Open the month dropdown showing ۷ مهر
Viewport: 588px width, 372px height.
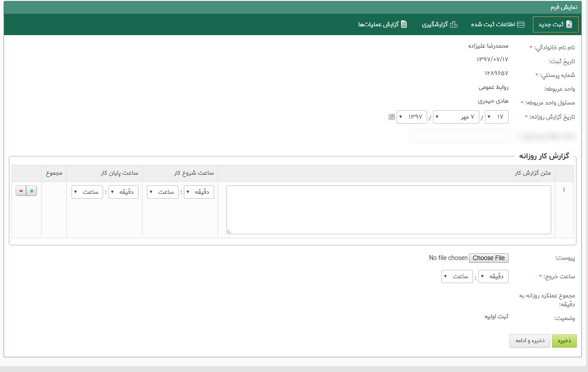point(456,117)
